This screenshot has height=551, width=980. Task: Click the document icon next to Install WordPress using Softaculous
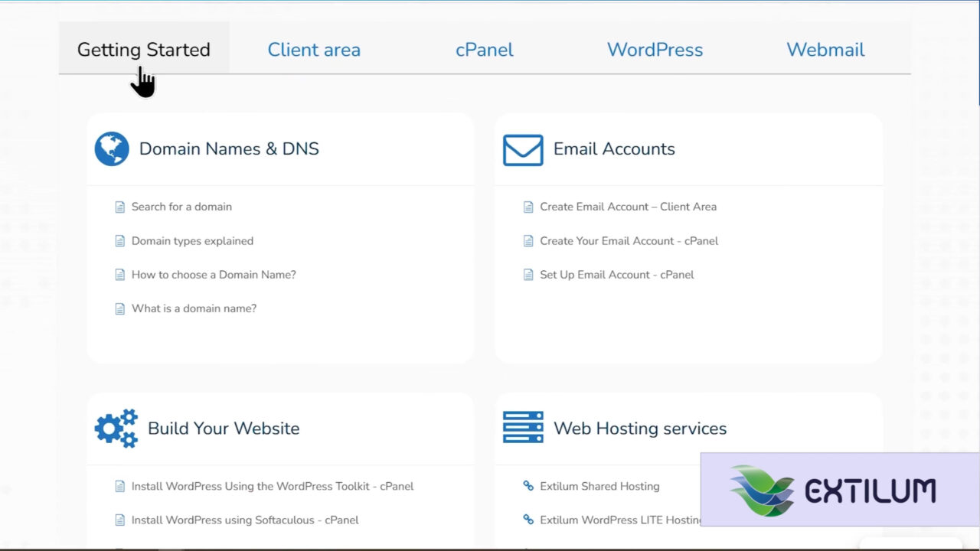point(120,520)
